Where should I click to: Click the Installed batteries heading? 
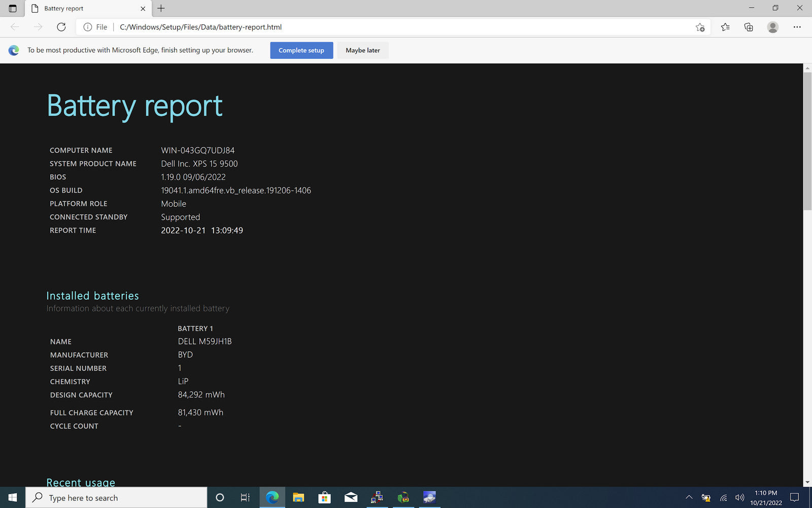click(x=92, y=296)
